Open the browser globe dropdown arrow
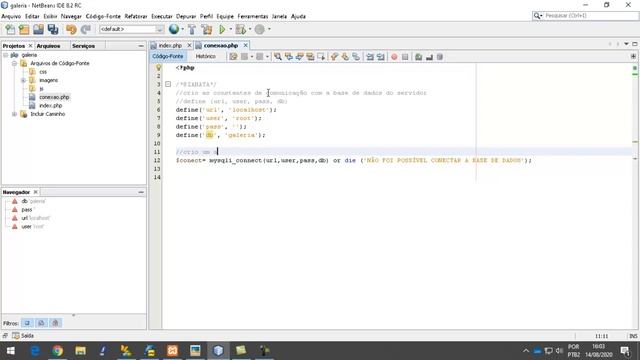Screen dimensions: 640x360 pyautogui.click(x=182, y=29)
